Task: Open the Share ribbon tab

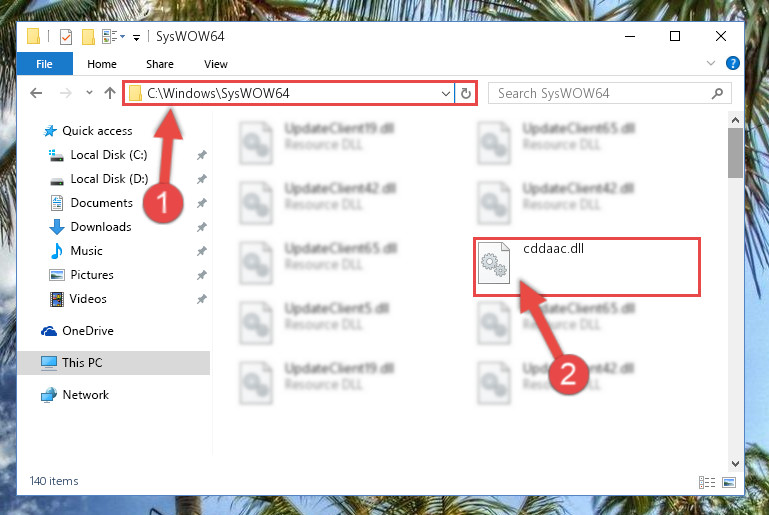Action: click(x=160, y=64)
